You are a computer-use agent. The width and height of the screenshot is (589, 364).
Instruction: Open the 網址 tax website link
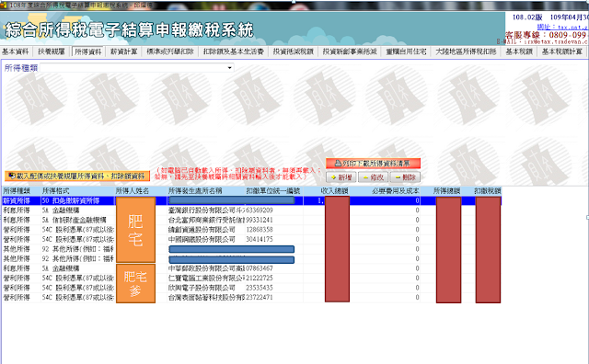[x=562, y=27]
